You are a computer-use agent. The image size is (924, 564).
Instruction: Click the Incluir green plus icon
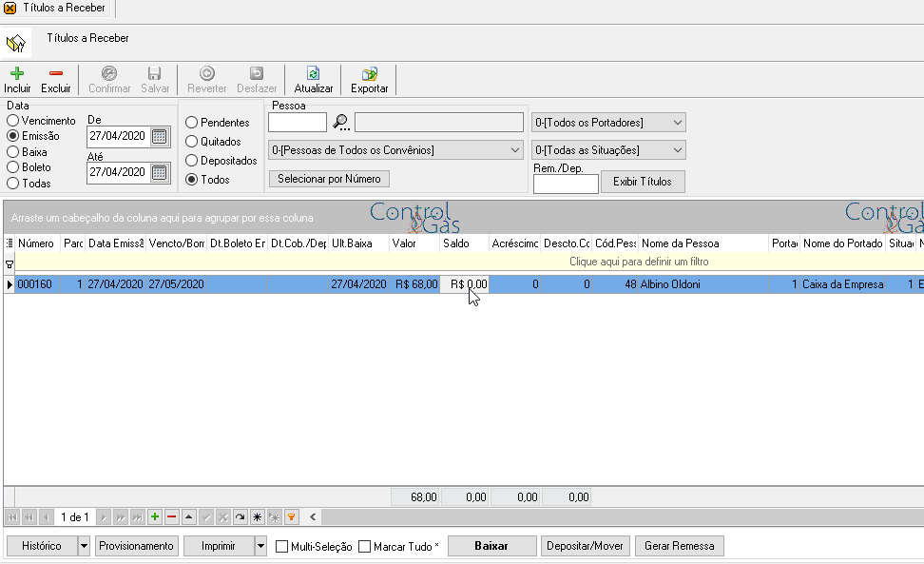[17, 73]
